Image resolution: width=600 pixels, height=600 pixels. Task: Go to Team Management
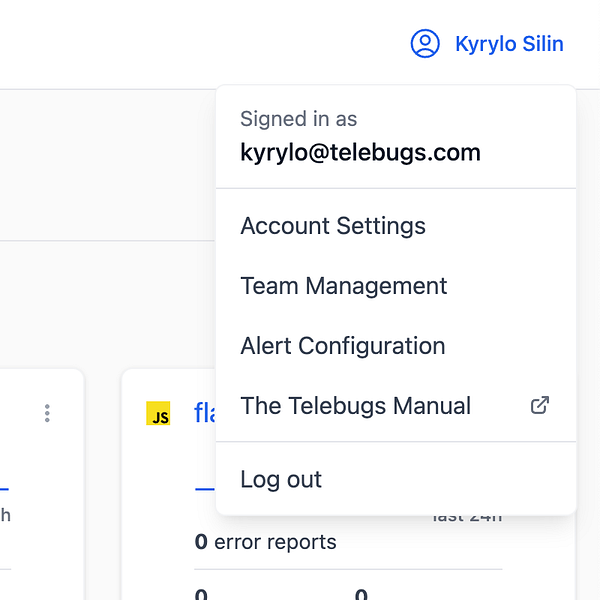396,286
